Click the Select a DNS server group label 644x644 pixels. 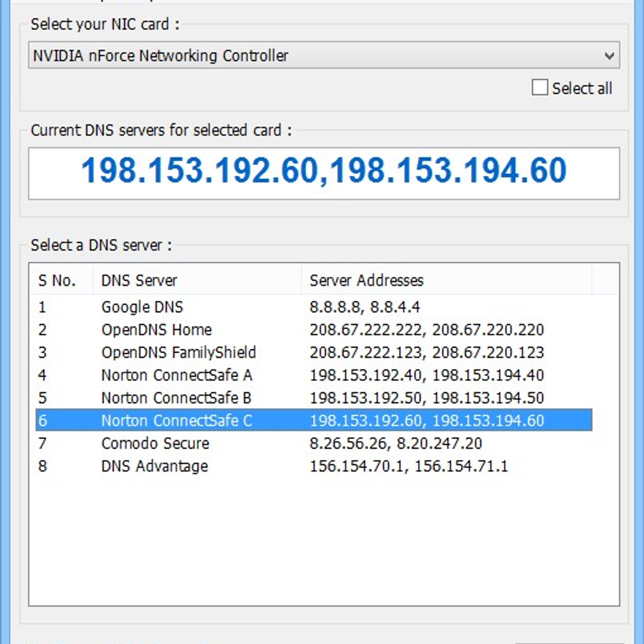(x=102, y=245)
